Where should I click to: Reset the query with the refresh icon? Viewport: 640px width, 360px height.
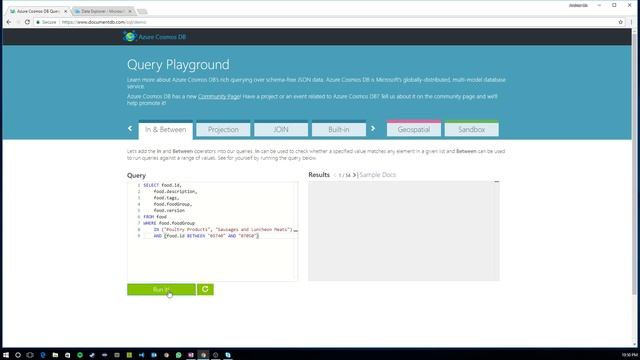click(x=205, y=289)
